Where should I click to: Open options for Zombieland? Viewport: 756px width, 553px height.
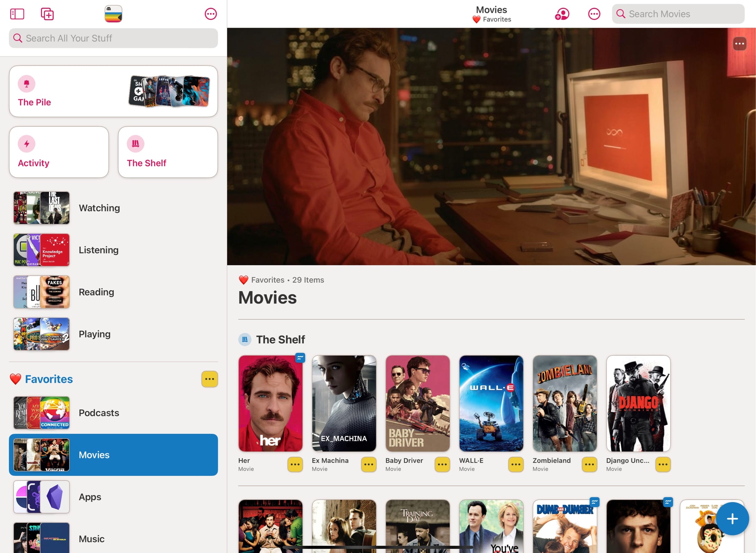click(589, 464)
